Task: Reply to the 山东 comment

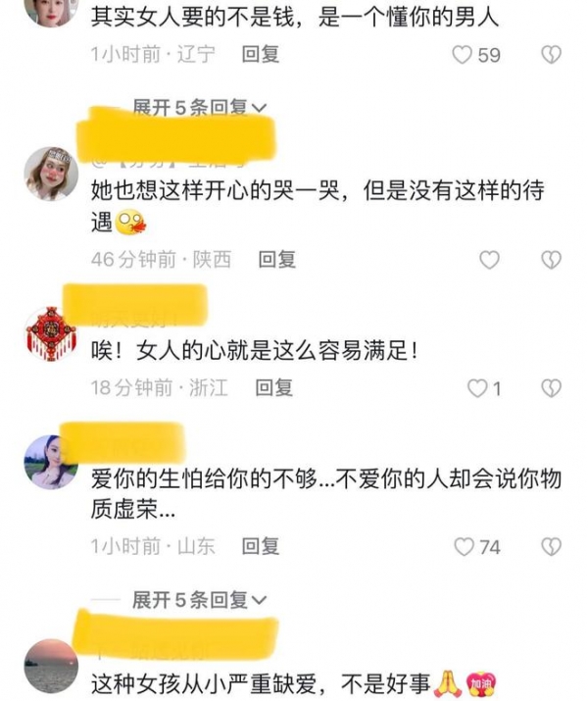Action: pos(261,546)
